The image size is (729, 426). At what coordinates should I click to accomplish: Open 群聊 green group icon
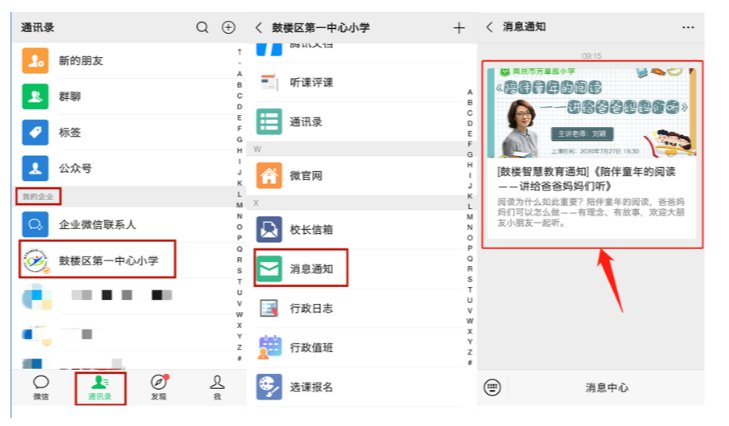pos(35,97)
